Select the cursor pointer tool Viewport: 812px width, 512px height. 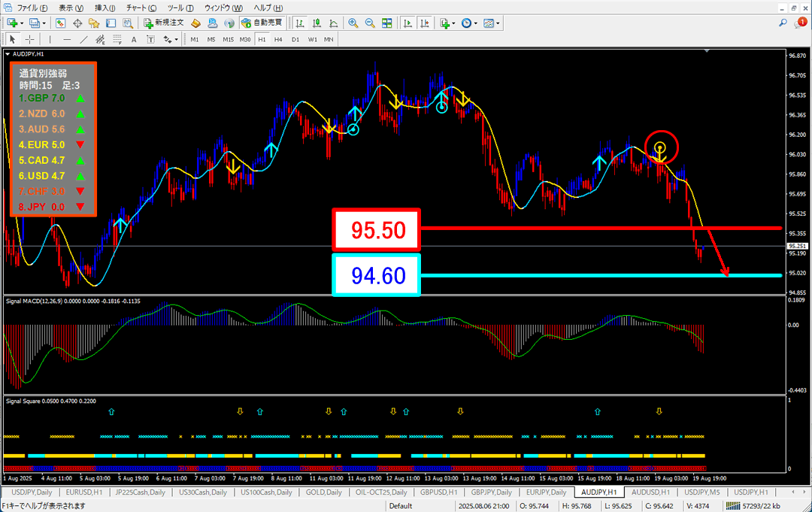(x=13, y=39)
